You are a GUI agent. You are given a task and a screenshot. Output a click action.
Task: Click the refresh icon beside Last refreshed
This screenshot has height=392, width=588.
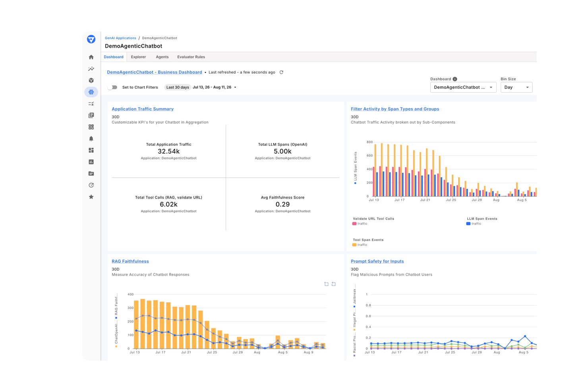281,72
